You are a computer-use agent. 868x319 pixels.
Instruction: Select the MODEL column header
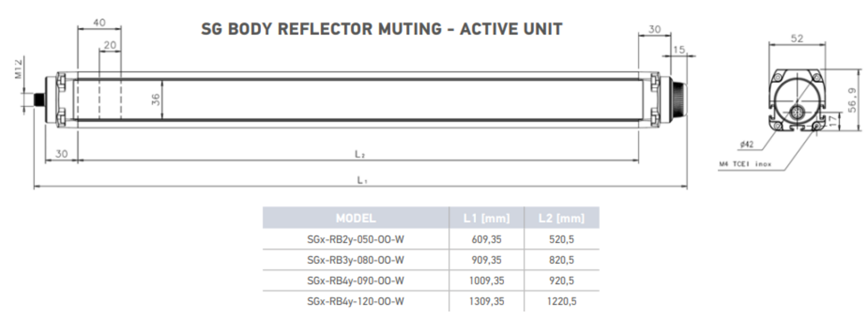[356, 218]
